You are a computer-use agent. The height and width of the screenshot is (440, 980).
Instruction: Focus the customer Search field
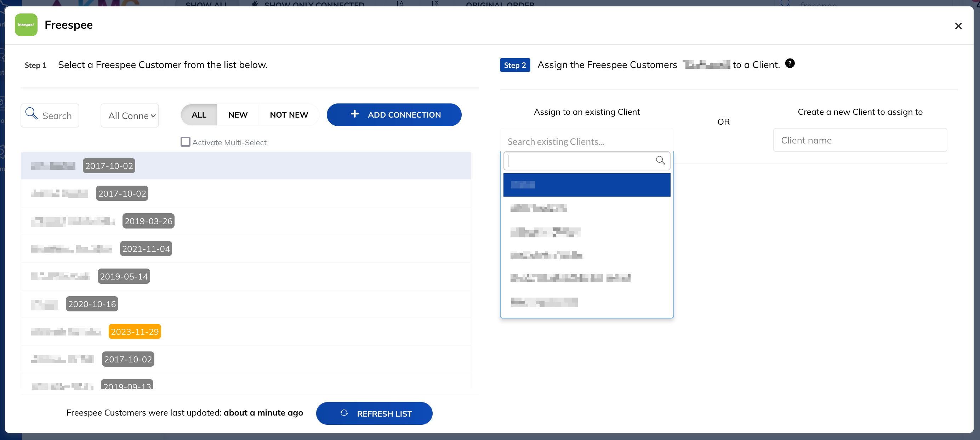[x=50, y=115]
